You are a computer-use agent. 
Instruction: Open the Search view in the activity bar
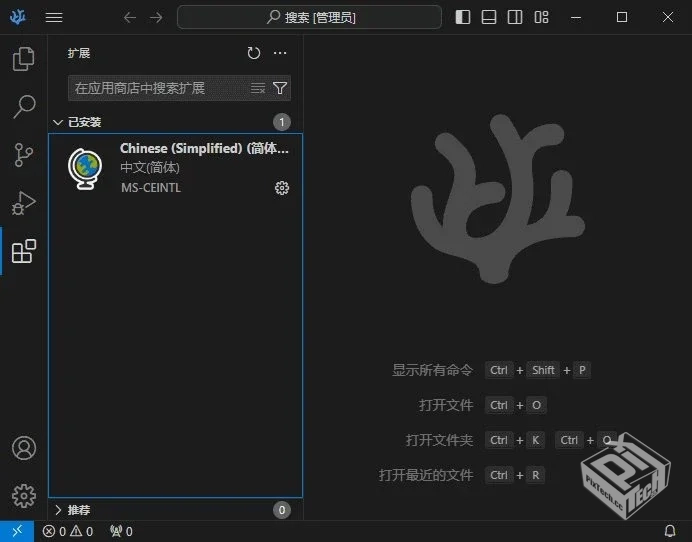[23, 106]
